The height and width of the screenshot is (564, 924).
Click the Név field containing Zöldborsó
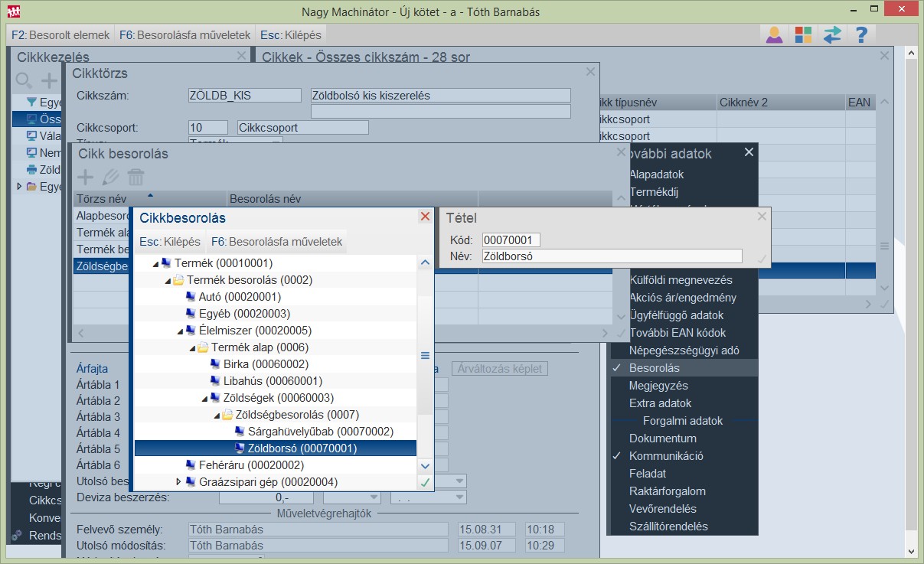pos(612,257)
